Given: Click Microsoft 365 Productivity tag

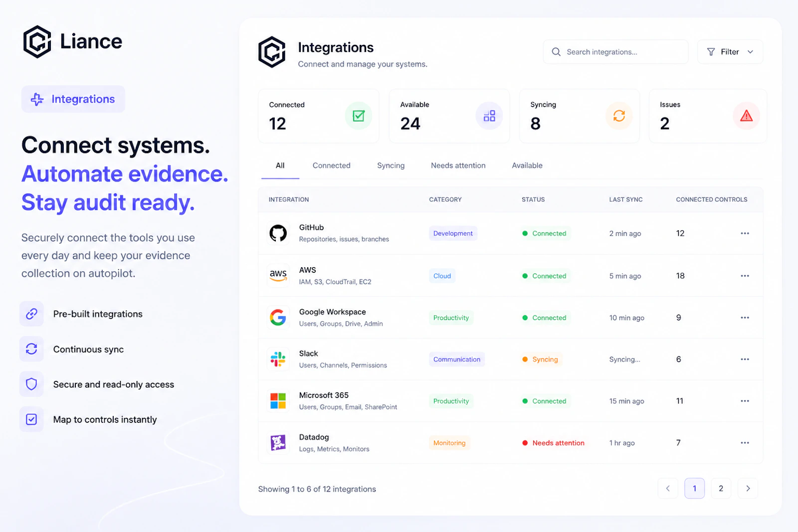Looking at the screenshot, I should pos(451,401).
